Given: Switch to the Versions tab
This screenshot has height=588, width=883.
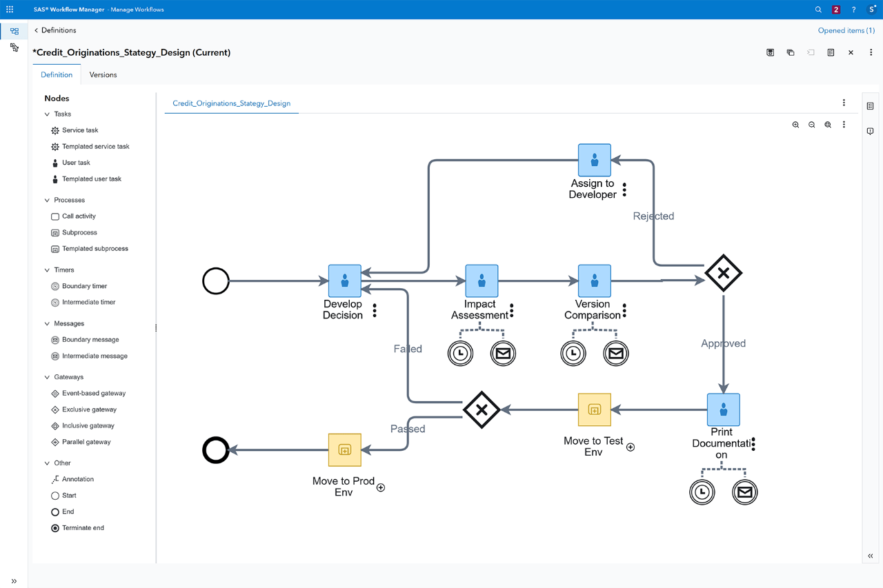Looking at the screenshot, I should (x=103, y=74).
